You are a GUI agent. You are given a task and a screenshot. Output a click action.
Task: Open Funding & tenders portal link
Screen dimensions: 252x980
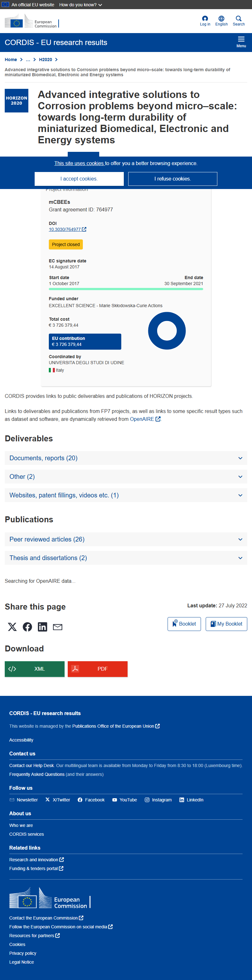[x=36, y=868]
